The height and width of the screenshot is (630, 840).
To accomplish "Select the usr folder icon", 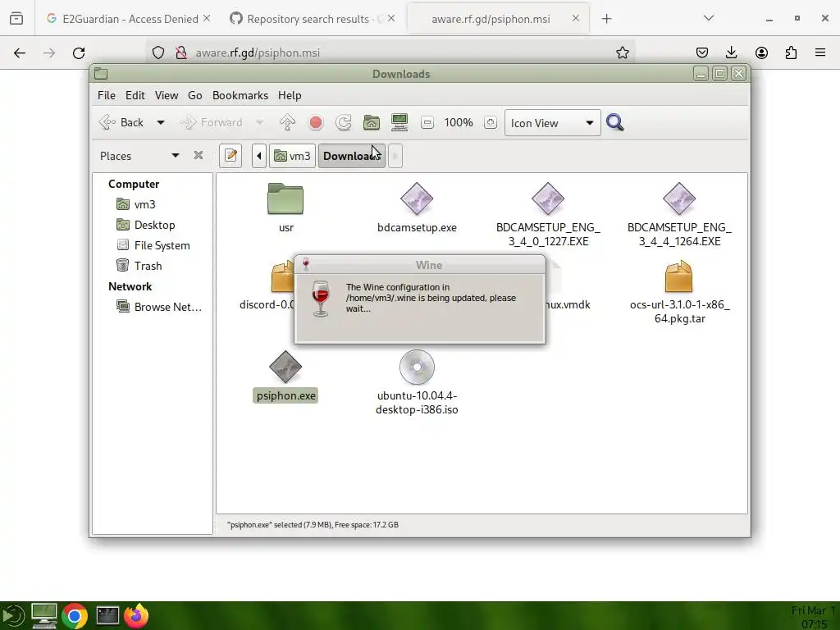I will [x=285, y=199].
